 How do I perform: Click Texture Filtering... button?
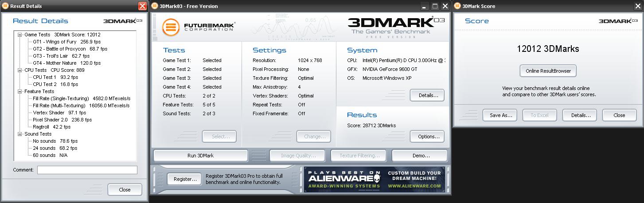pos(359,156)
